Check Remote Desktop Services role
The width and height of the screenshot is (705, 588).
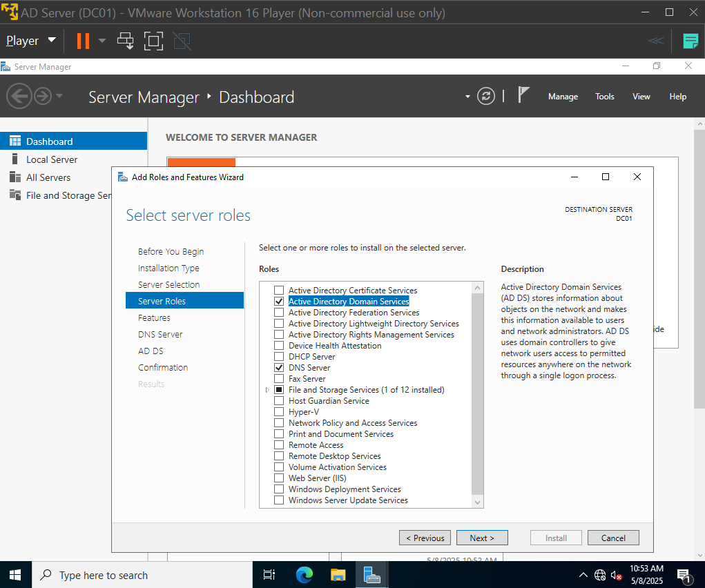point(279,455)
